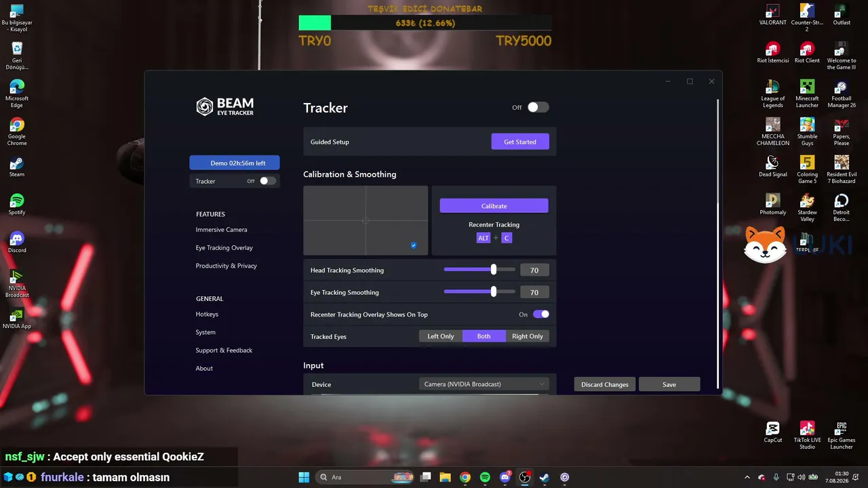The height and width of the screenshot is (488, 868).
Task: Open the NVIDIA App desktop shortcut
Action: click(x=17, y=319)
